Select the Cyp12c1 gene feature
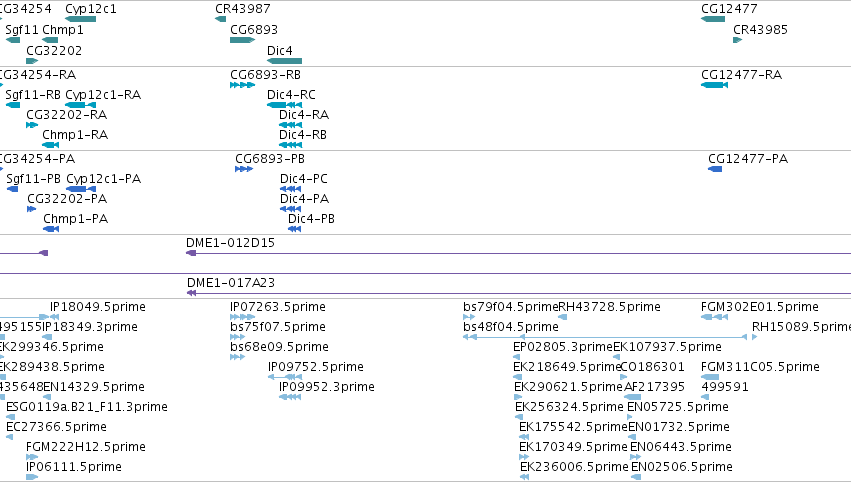This screenshot has width=851, height=482. coord(80,19)
